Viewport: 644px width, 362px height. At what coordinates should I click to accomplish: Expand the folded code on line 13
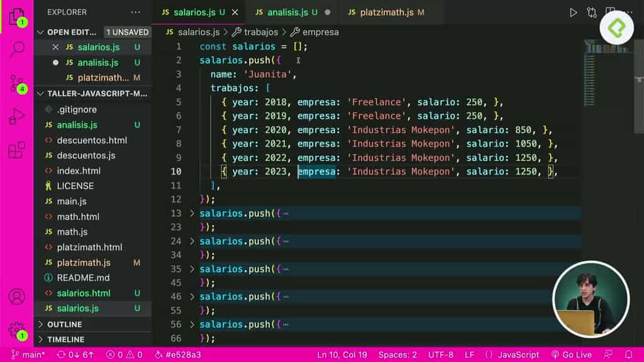192,213
